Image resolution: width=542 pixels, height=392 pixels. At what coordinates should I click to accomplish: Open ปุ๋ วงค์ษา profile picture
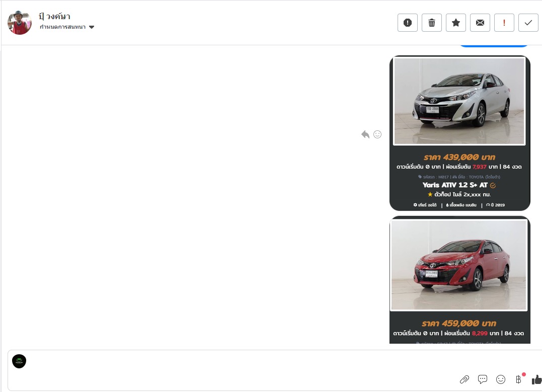coord(20,23)
